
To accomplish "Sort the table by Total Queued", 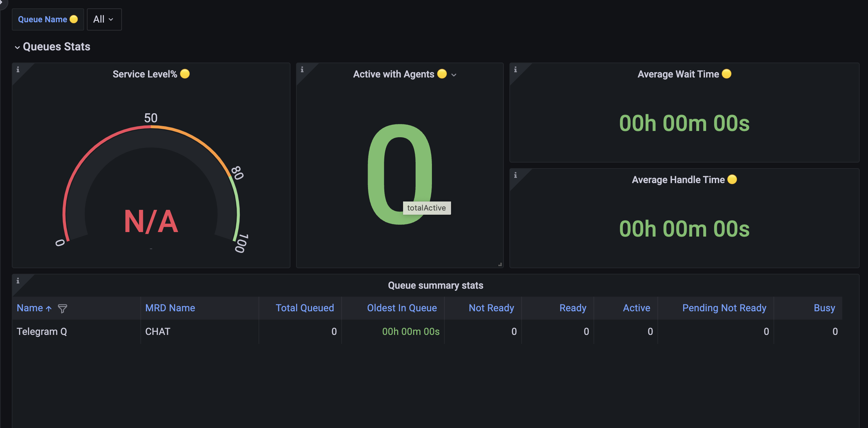I will tap(304, 308).
